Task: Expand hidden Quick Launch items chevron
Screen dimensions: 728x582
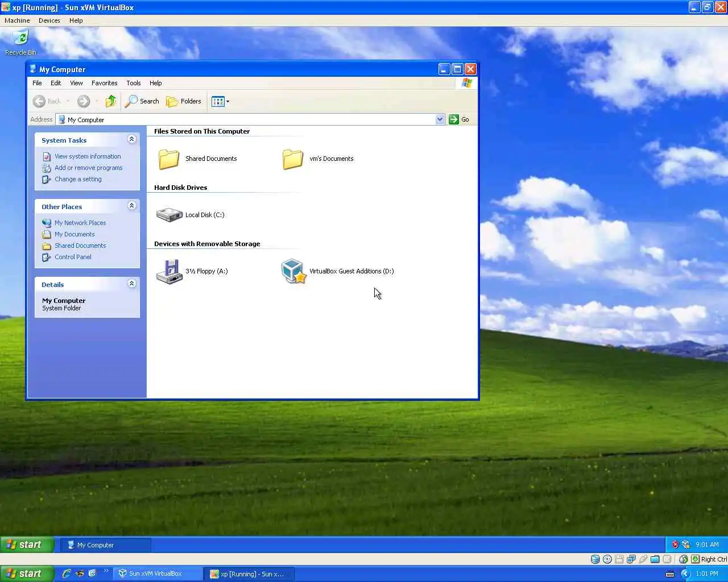Action: [x=106, y=571]
